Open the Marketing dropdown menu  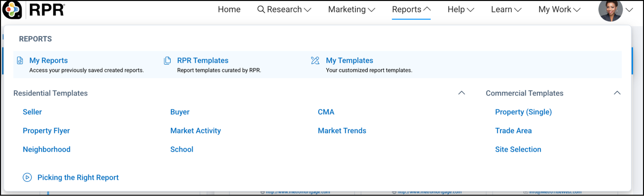coord(351,9)
